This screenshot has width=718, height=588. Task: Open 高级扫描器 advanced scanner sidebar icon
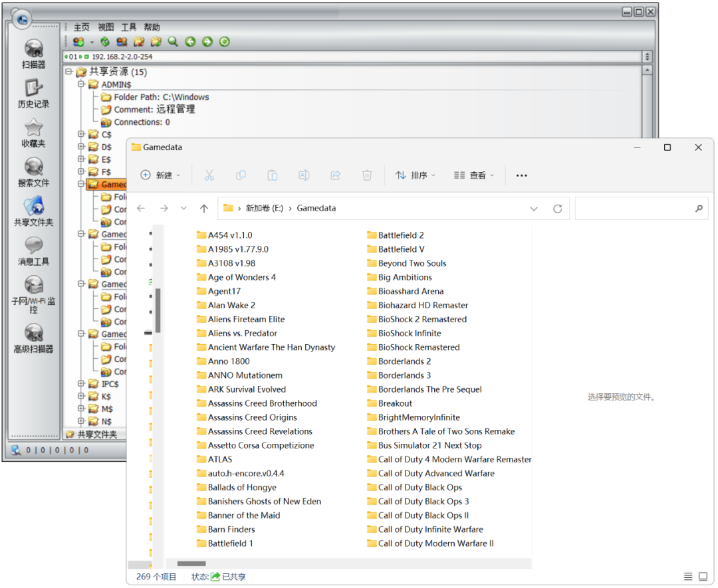33,338
